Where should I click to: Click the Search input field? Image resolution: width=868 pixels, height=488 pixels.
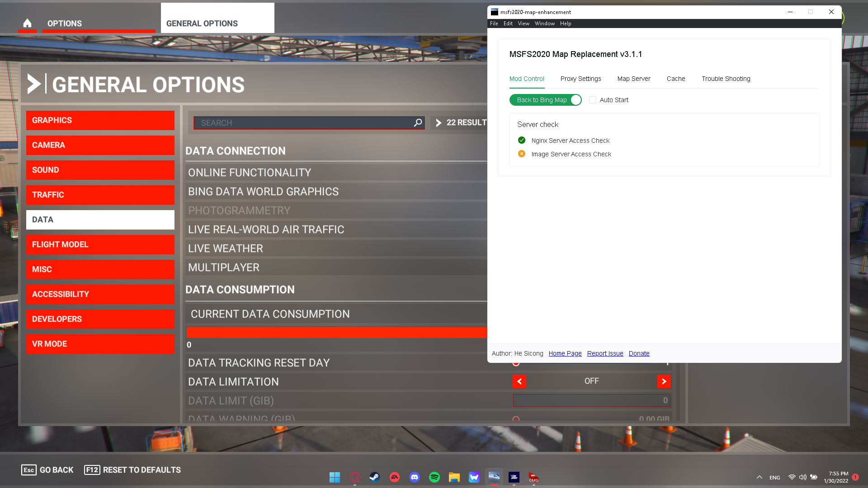tap(303, 122)
